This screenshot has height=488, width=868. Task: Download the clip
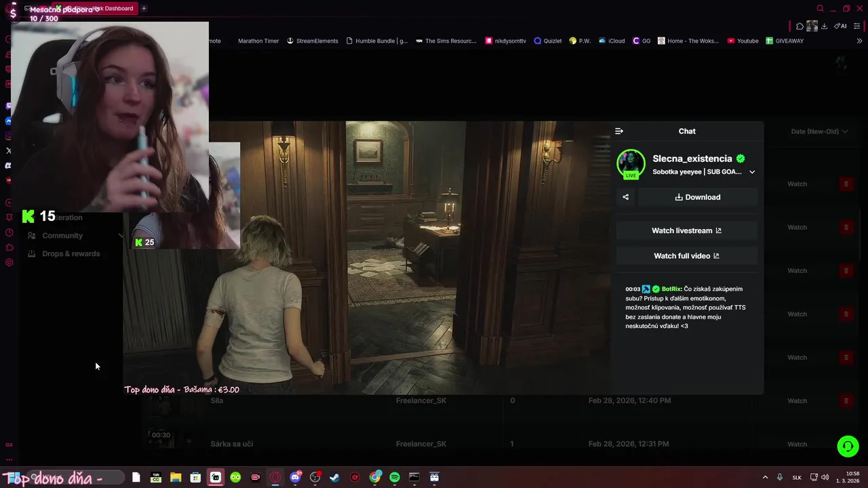click(698, 197)
